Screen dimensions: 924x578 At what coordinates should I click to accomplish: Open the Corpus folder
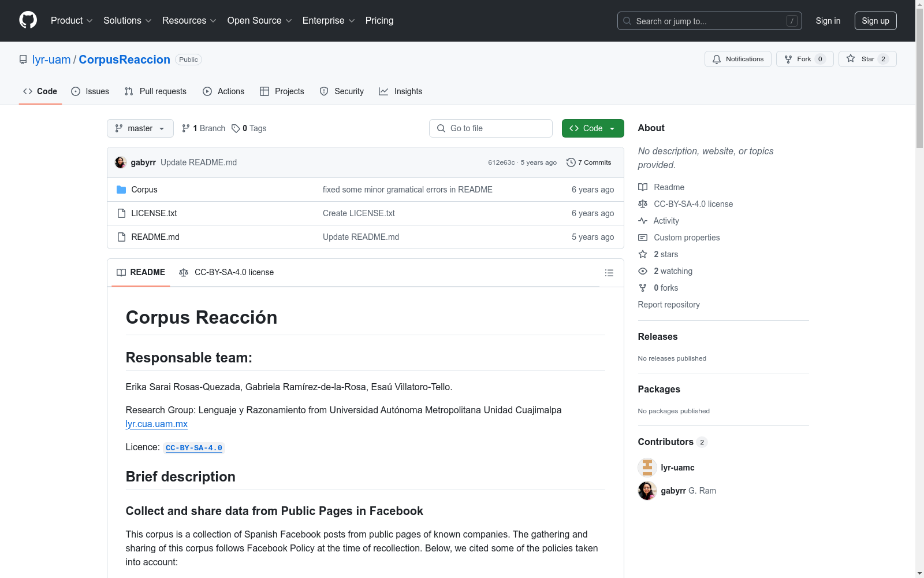(144, 190)
